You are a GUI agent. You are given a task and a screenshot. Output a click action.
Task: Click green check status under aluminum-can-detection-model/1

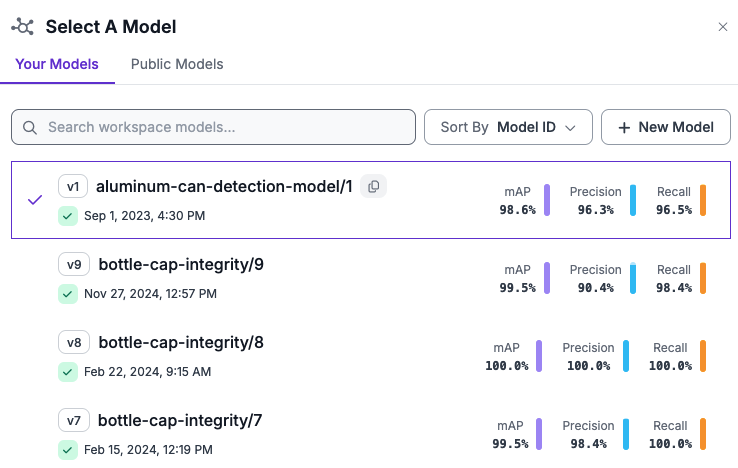click(67, 215)
